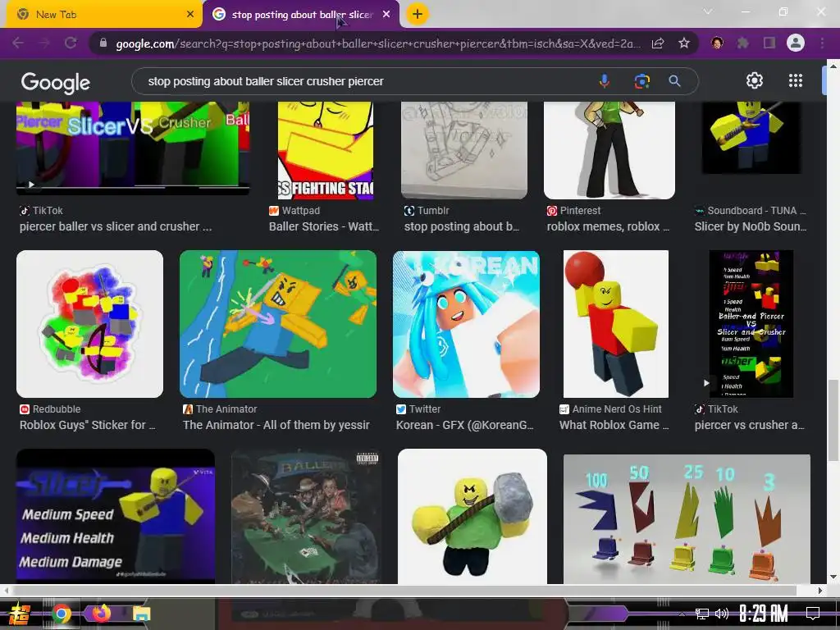
Task: Open the notification center icon
Action: 813,614
